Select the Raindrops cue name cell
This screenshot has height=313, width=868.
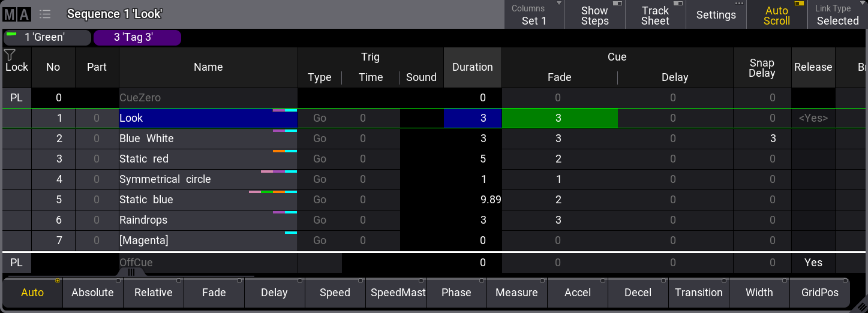coord(208,220)
